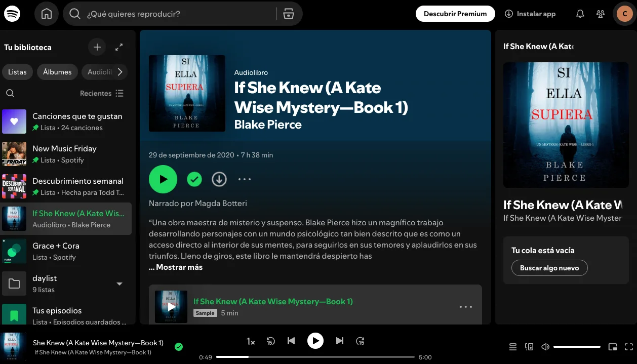This screenshot has height=364, width=637.
Task: Enter full screen mode icon
Action: [629, 347]
